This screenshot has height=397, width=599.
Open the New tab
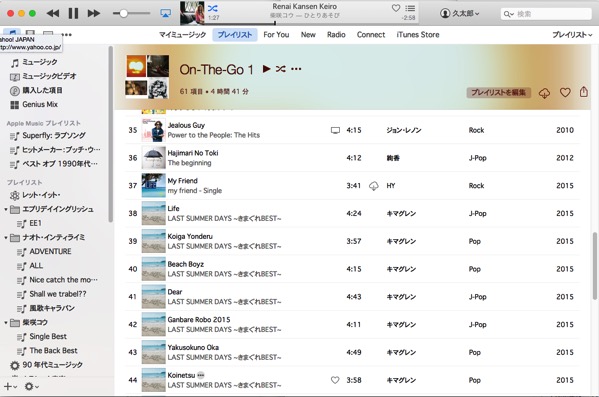[x=308, y=35]
